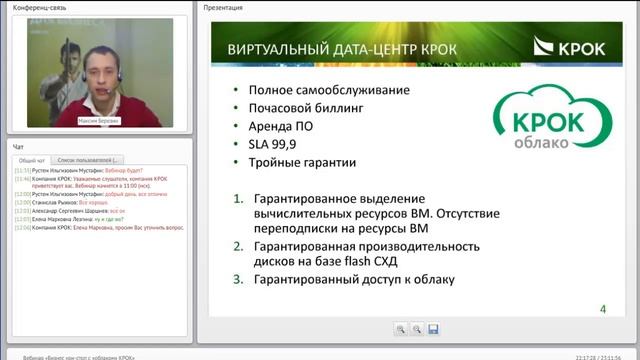Click bullet 'SLA 99,9'
Viewport: 640px width, 360px height.
pos(272,144)
